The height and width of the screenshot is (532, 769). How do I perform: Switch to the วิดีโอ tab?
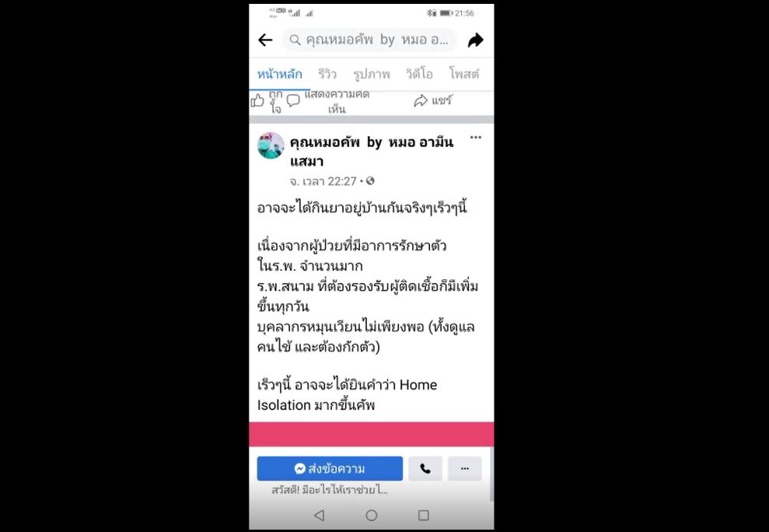tap(419, 75)
